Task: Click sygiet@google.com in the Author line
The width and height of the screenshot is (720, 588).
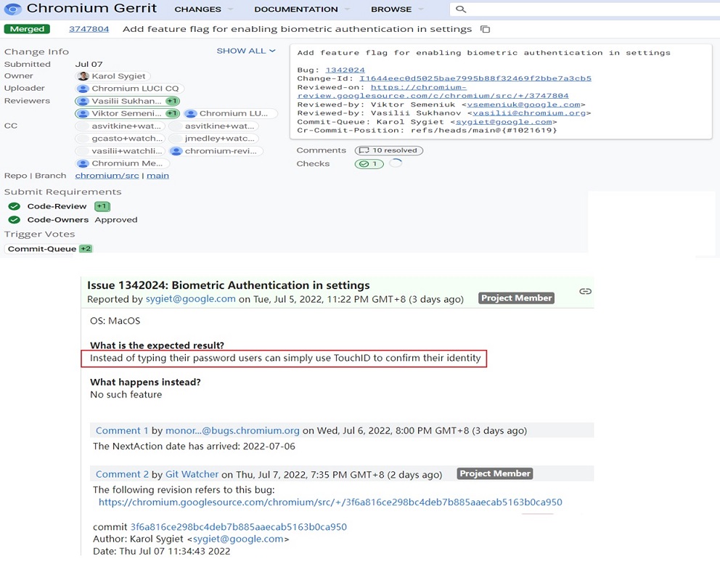Action: (238, 539)
